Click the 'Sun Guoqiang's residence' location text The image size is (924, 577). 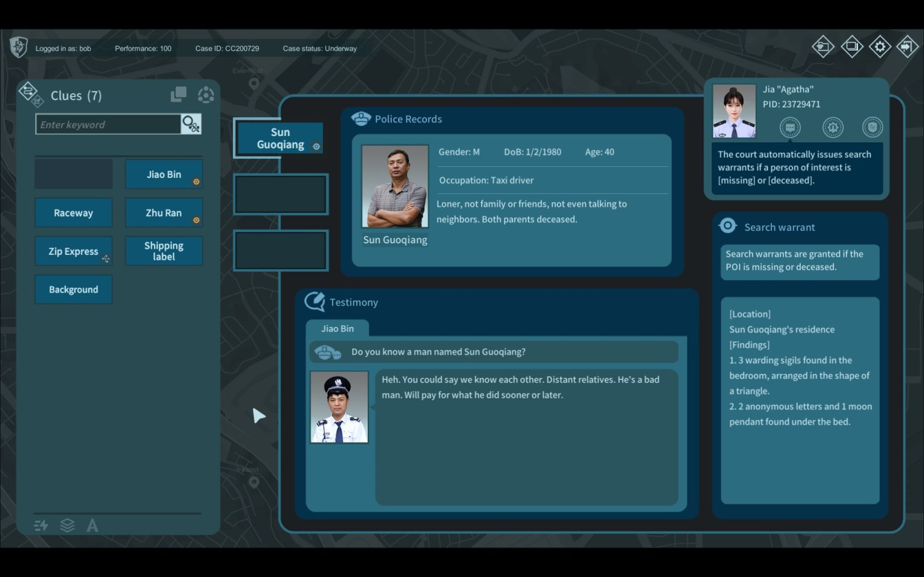pos(782,329)
